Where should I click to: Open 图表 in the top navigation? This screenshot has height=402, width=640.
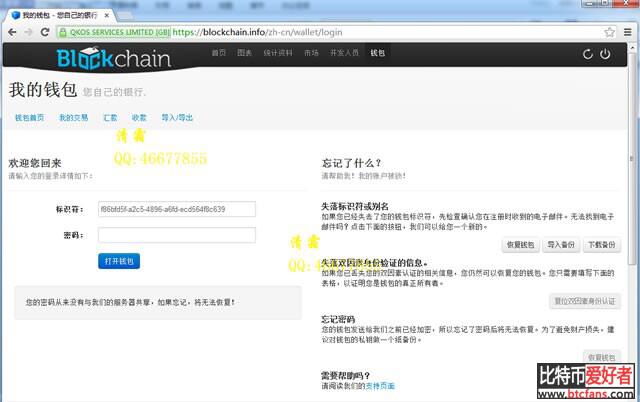pos(244,53)
